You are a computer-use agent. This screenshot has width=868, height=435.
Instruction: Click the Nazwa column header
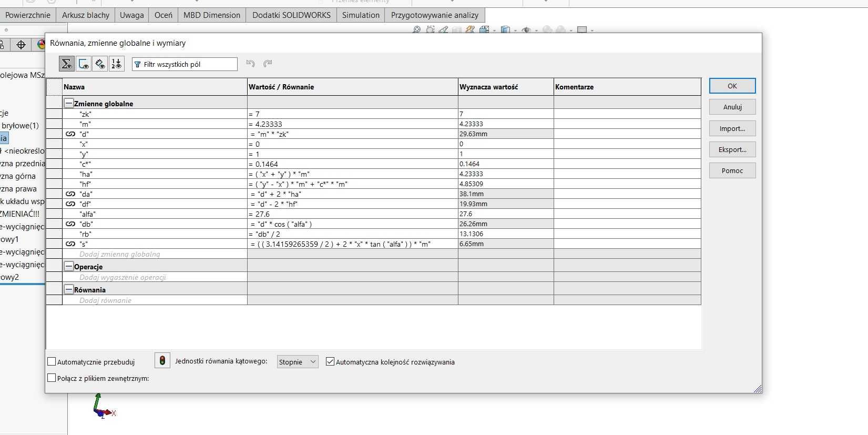click(155, 87)
